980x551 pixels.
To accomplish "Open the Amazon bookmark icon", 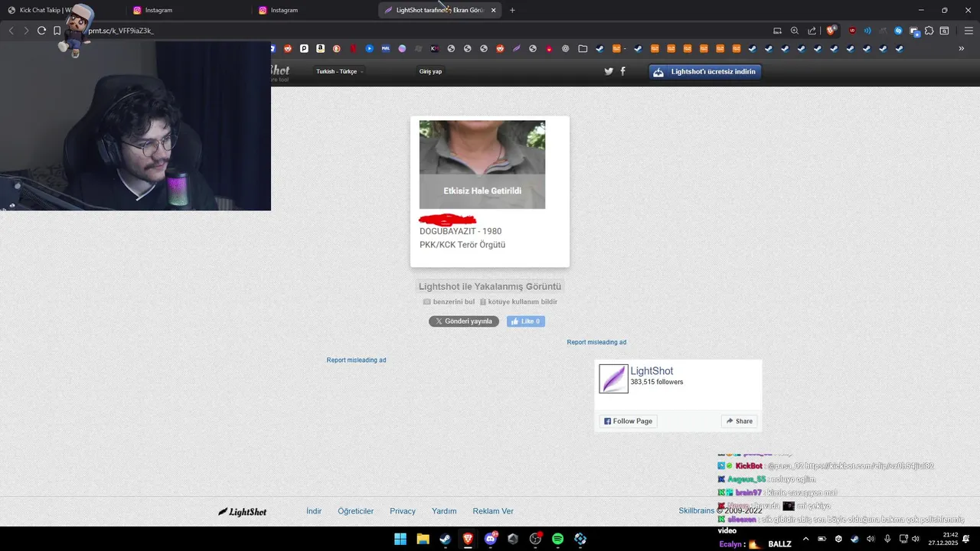I will [320, 48].
